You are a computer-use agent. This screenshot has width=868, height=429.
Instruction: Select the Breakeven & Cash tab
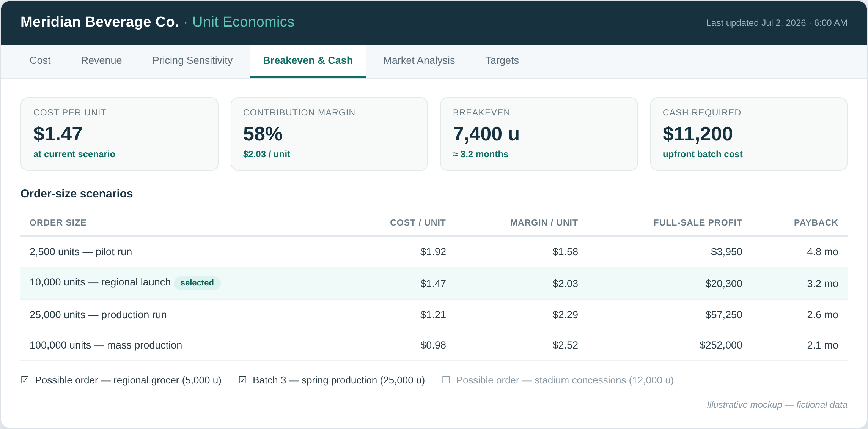tap(308, 61)
